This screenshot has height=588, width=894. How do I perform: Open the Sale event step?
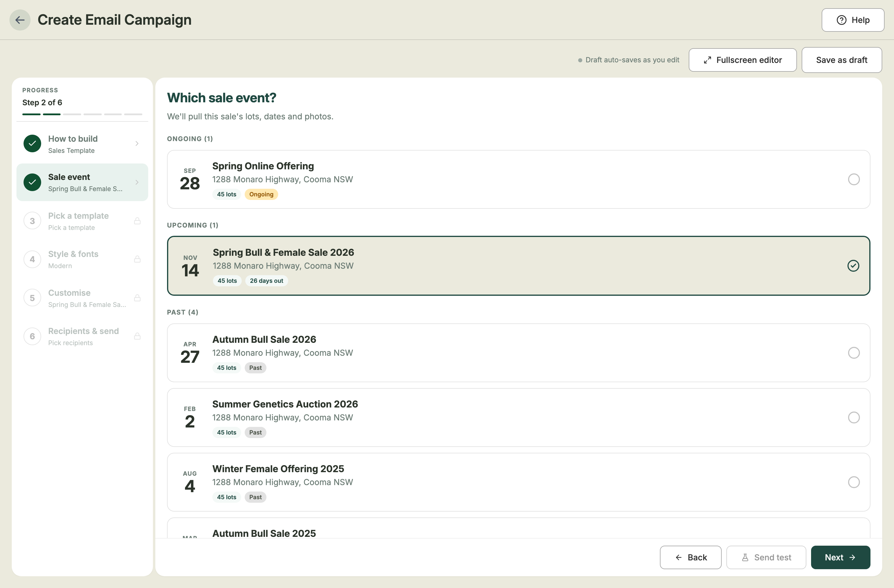(82, 182)
